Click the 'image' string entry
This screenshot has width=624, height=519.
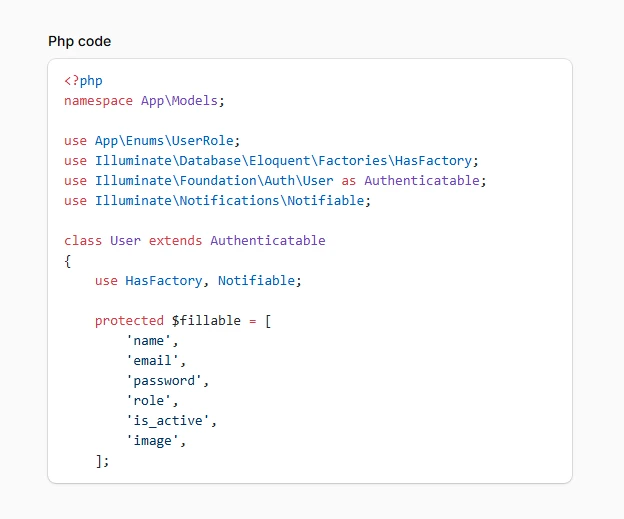click(155, 441)
